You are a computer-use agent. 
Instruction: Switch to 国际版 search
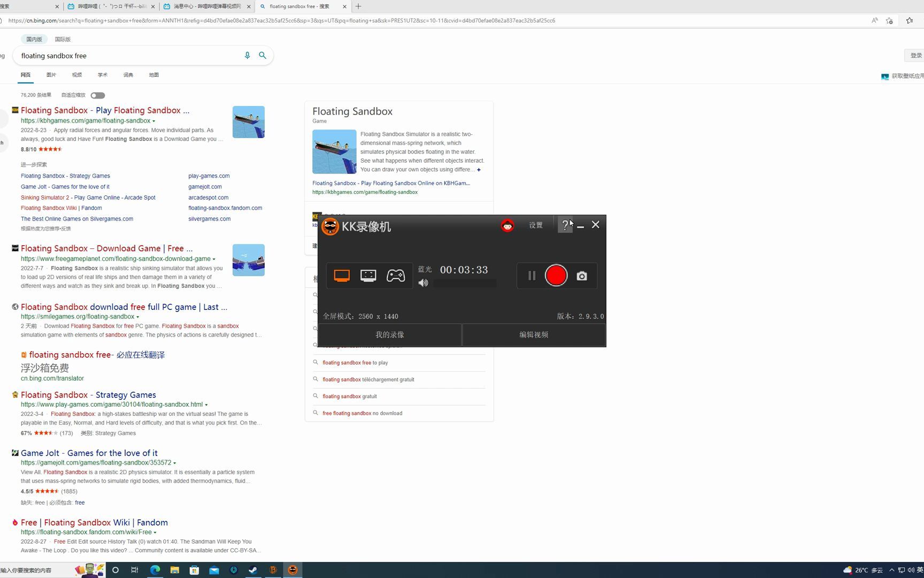pos(63,39)
